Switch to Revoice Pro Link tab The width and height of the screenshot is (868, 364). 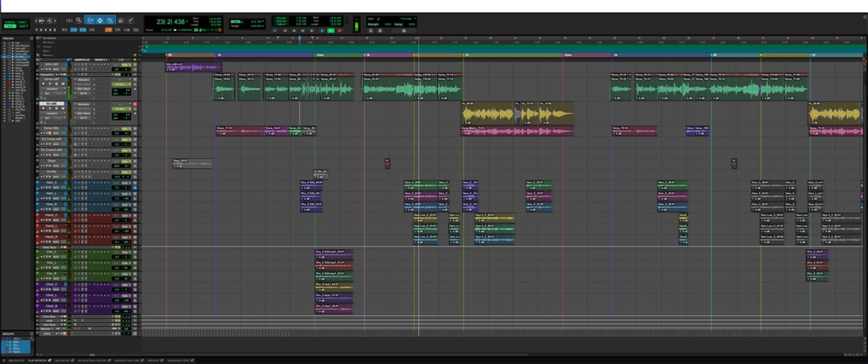click(127, 360)
